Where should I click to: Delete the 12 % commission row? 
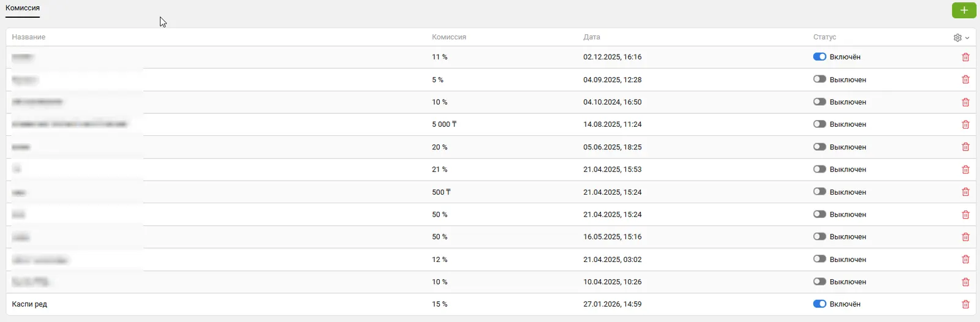(x=965, y=260)
